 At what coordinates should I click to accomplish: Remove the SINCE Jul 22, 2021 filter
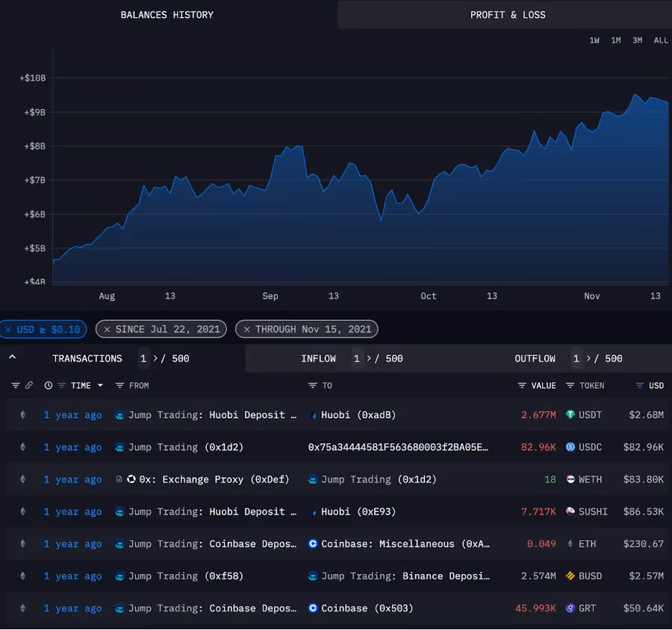tap(107, 330)
